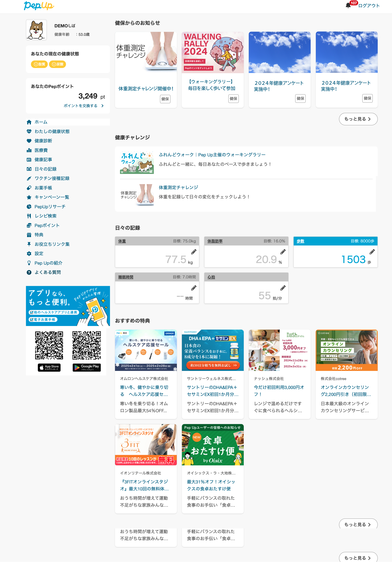Open the サントリー DHA&EPA offer card
Viewport: 392px width, 562px height.
[213, 374]
